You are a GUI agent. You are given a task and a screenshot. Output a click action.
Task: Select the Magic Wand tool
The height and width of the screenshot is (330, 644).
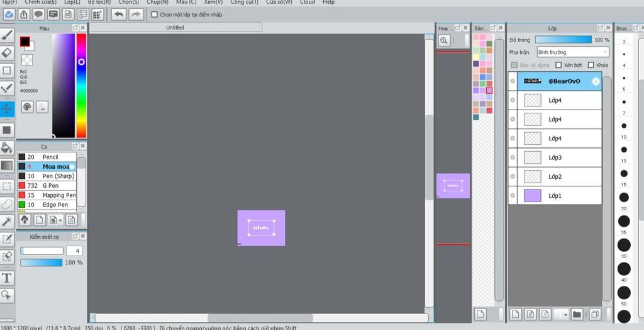pyautogui.click(x=7, y=222)
